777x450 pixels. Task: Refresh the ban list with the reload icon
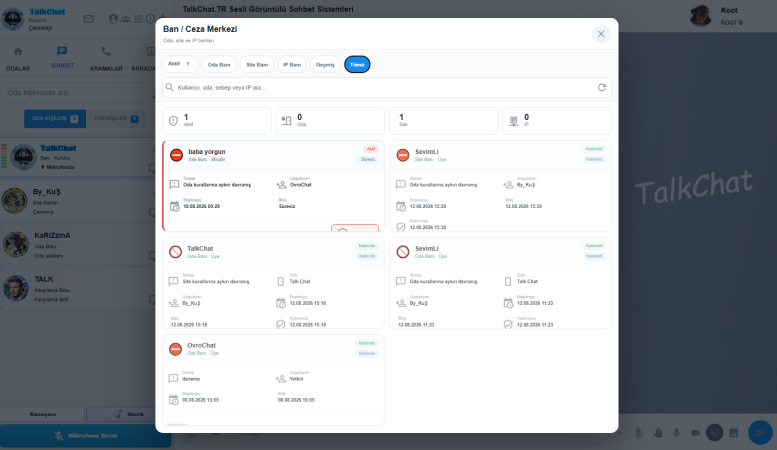[602, 87]
